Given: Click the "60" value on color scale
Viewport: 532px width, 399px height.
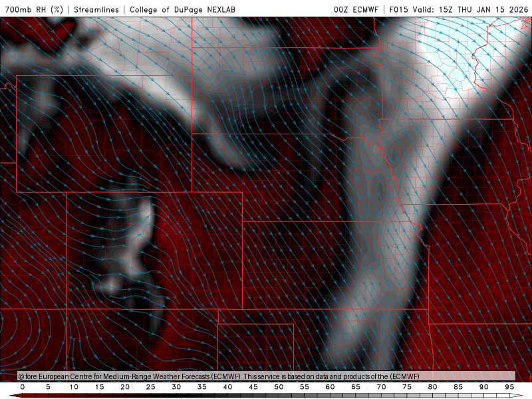Looking at the screenshot, I should coord(330,387).
